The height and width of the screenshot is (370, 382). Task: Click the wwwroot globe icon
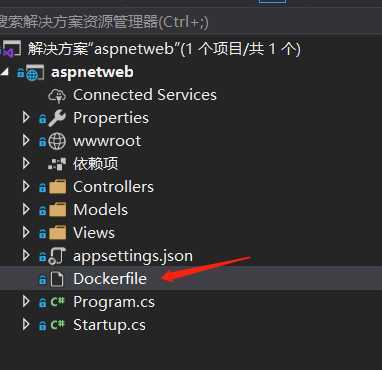57,141
